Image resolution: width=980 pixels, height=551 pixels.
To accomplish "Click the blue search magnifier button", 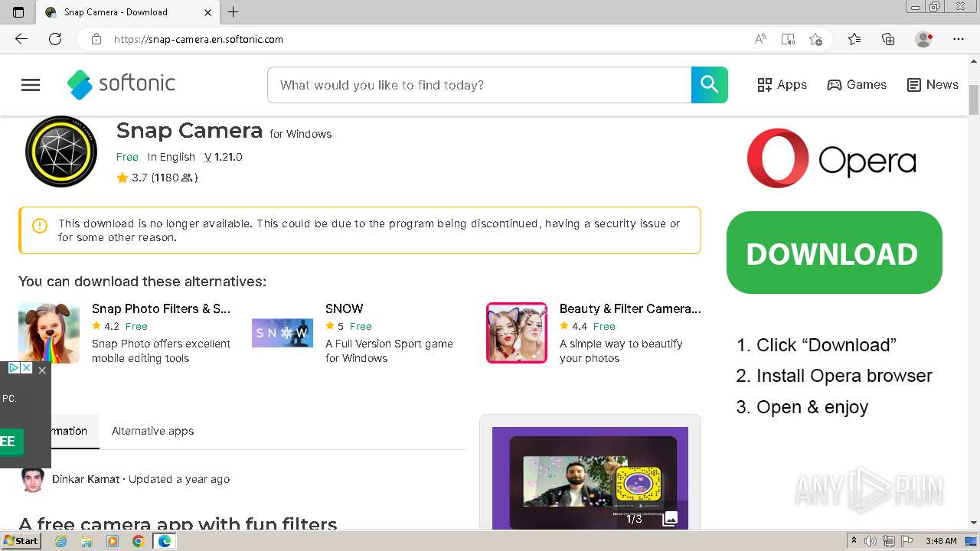I will [x=710, y=85].
